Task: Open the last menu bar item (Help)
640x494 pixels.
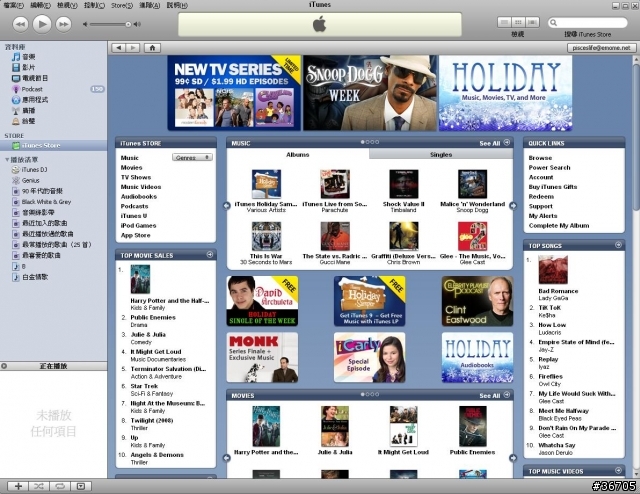Action: (177, 5)
